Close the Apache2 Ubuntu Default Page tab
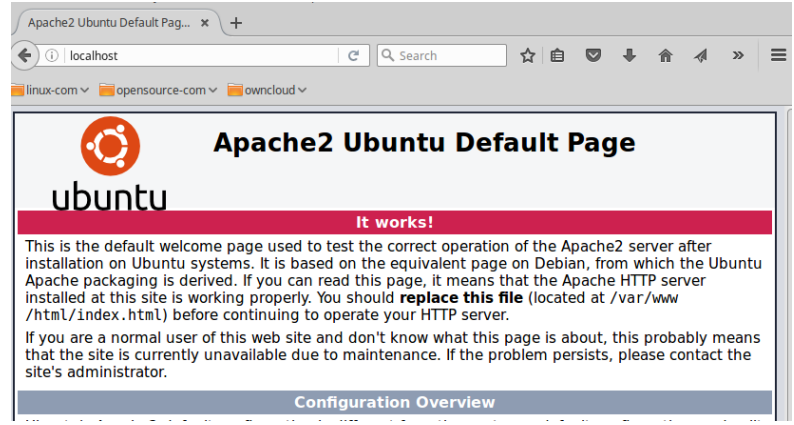Image resolution: width=794 pixels, height=425 pixels. coord(205,23)
